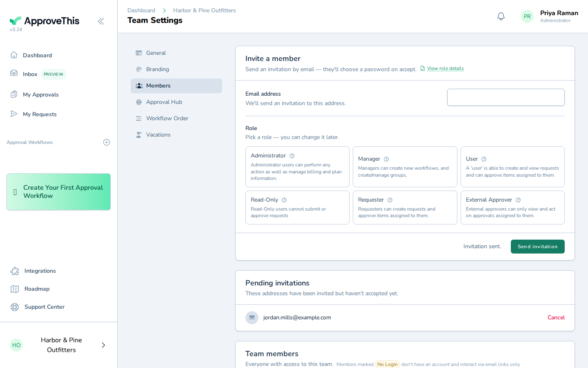The image size is (588, 368).
Task: Cancel the jordan.mills@example.com invitation
Action: 556,317
